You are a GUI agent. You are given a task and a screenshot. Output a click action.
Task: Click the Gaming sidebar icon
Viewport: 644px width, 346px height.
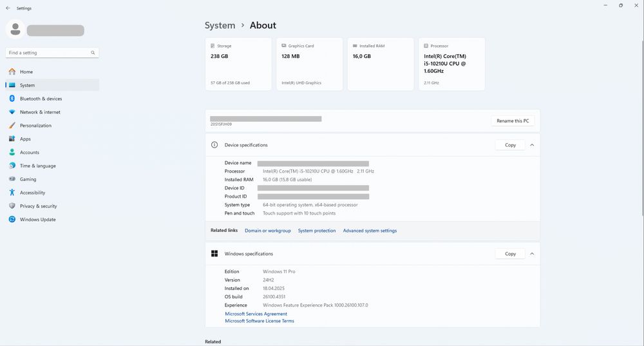12,179
